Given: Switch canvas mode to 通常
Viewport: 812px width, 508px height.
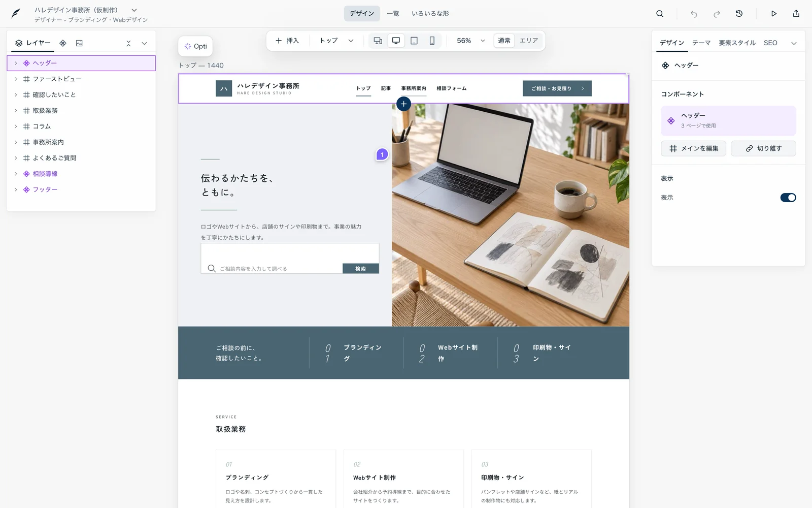Looking at the screenshot, I should coord(504,41).
